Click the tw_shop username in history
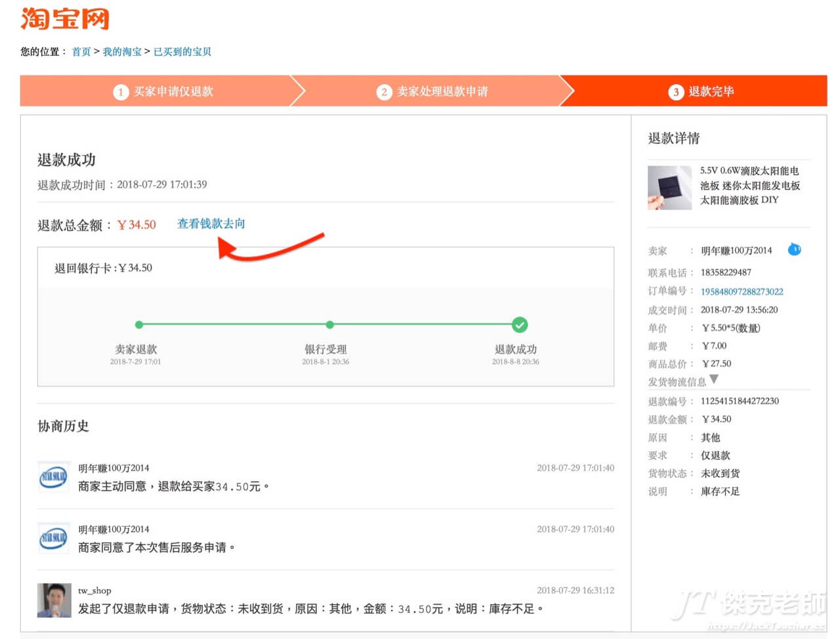The width and height of the screenshot is (840, 639). coord(94,590)
